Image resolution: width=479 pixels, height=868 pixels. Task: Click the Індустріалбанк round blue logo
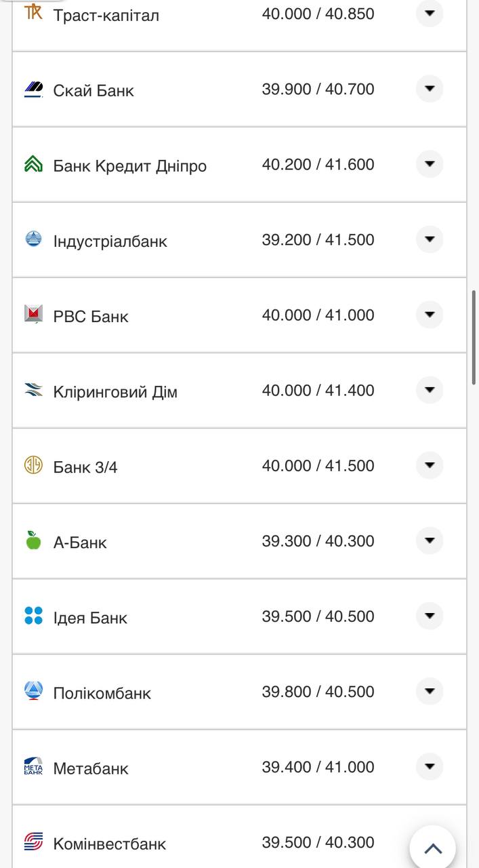pos(33,239)
